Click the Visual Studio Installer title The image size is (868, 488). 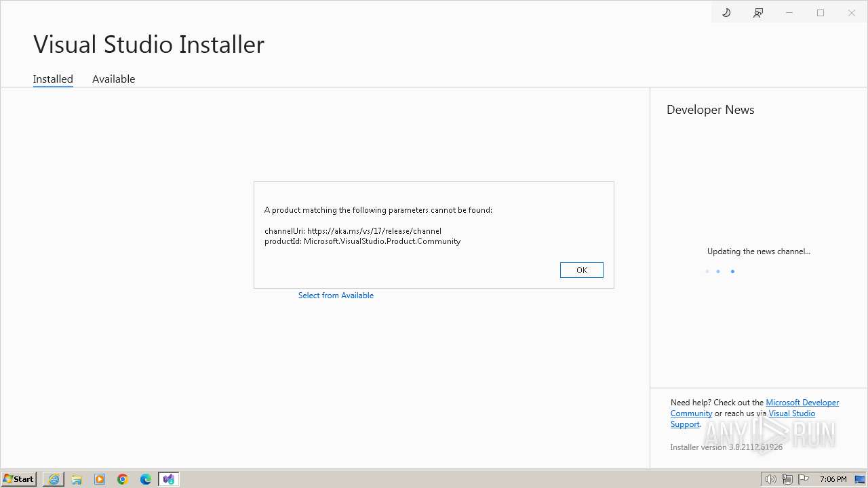point(149,45)
